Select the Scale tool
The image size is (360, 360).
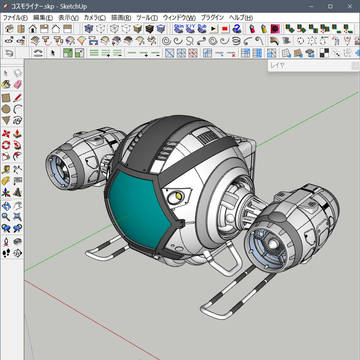pos(6,156)
